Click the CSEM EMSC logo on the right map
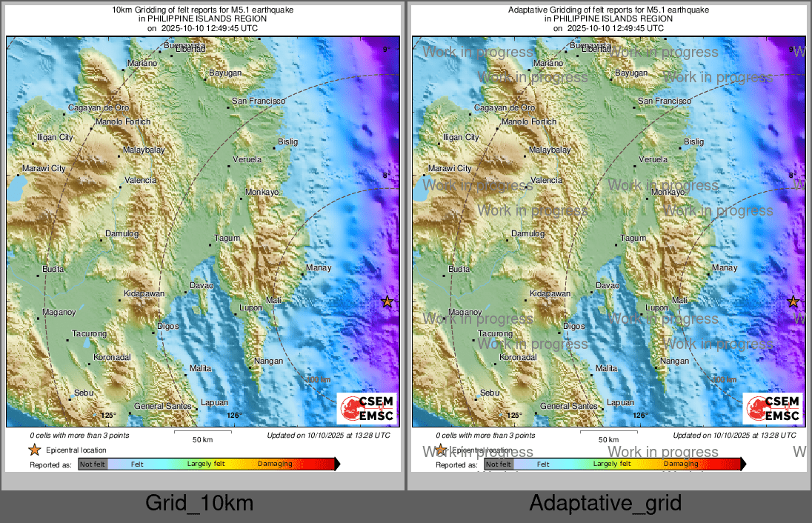Viewport: 812px width, 523px height. pos(772,409)
